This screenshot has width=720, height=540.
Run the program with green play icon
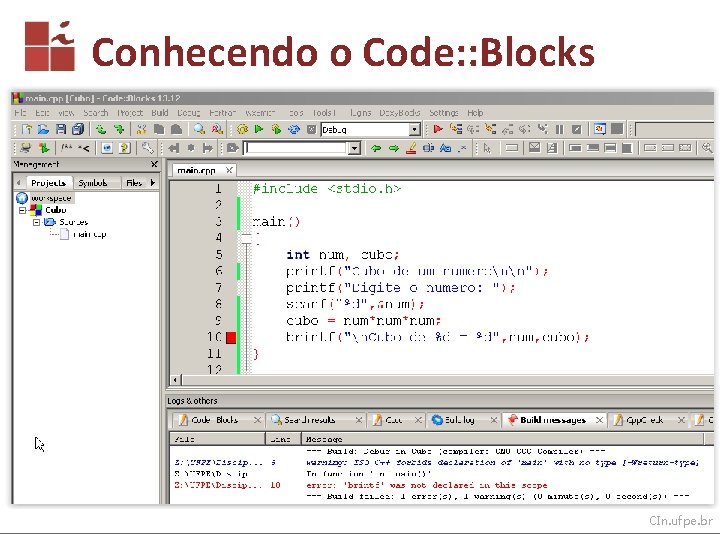click(x=259, y=129)
